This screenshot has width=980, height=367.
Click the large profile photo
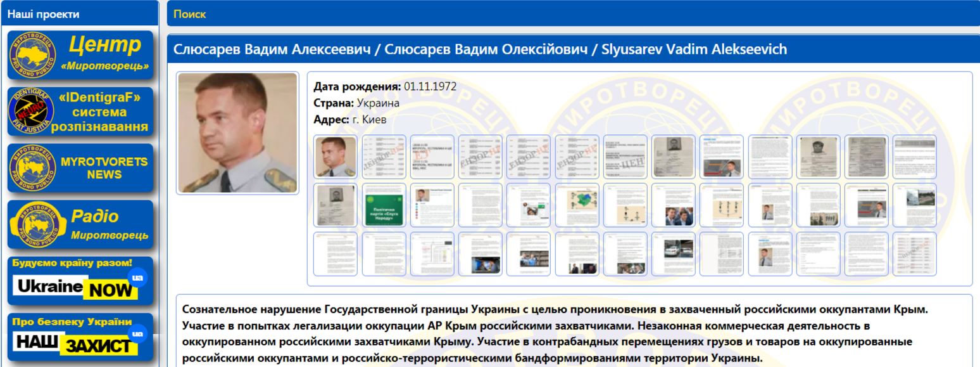click(x=237, y=132)
